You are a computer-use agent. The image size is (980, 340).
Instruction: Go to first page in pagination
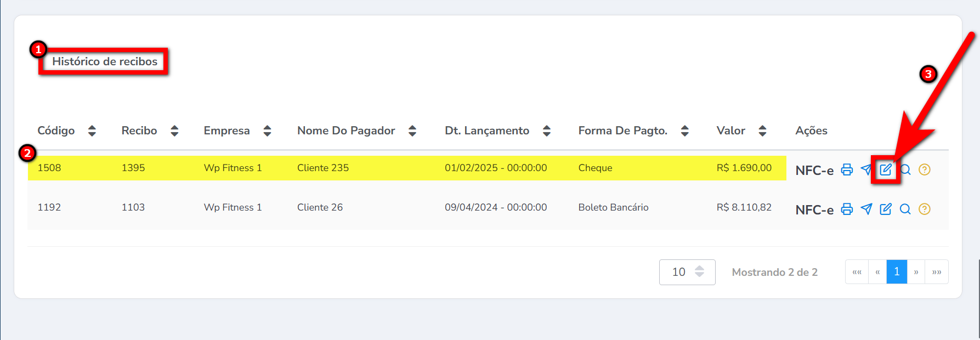point(857,272)
